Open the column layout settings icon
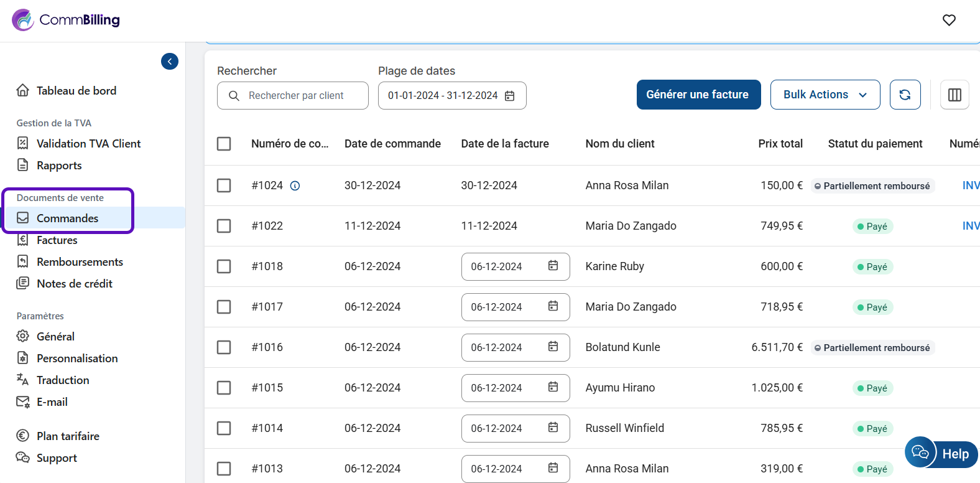This screenshot has height=483, width=980. click(x=955, y=95)
